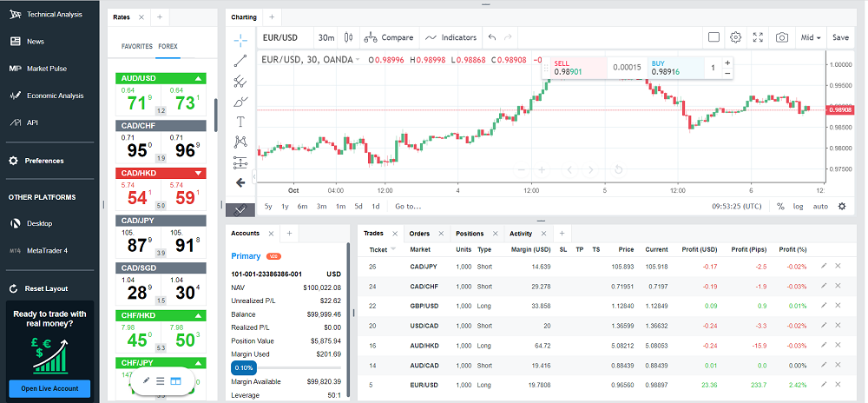The image size is (868, 403).
Task: Set chart range to 5y
Action: point(268,207)
